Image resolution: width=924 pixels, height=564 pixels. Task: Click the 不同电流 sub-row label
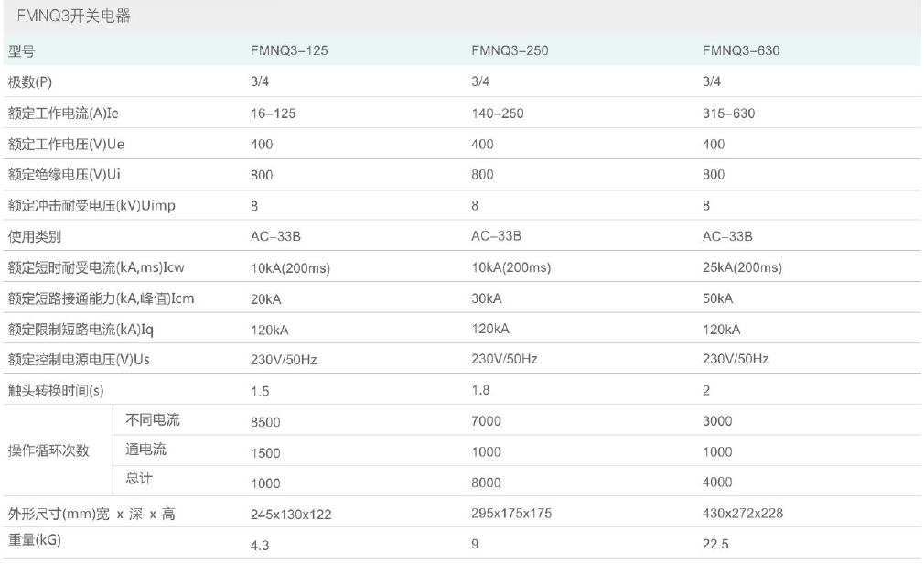[x=153, y=421]
